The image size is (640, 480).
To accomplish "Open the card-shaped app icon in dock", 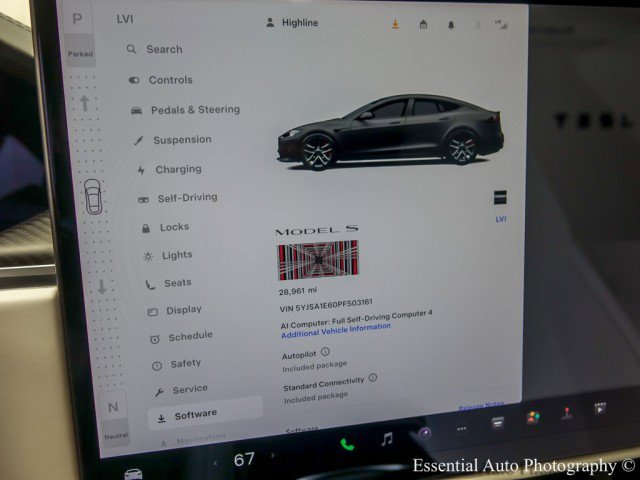I will point(497,423).
